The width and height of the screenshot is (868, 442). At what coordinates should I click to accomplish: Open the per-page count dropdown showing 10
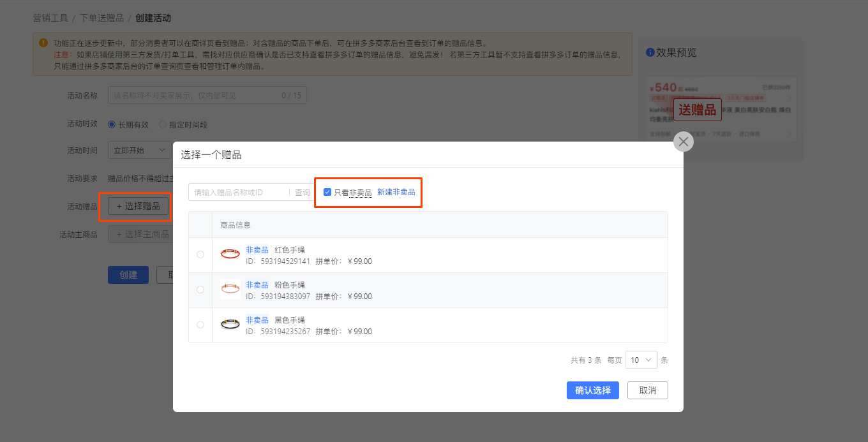[x=641, y=360]
